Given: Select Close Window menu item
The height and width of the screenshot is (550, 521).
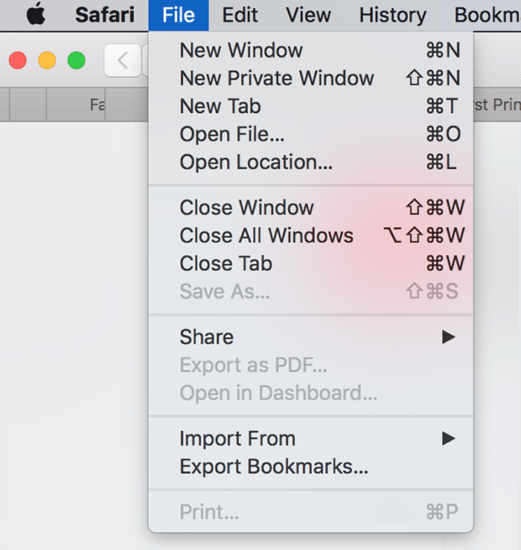Looking at the screenshot, I should coord(311,207).
